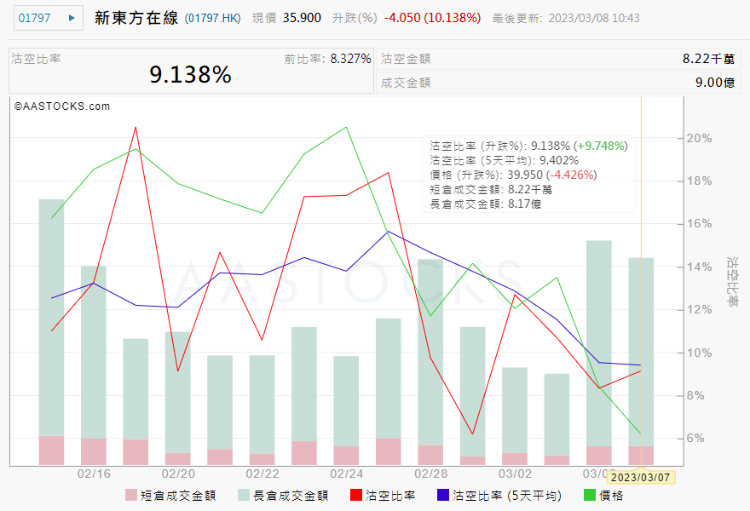The image size is (750, 511).
Task: Click the 20% y-axis label
Action: click(x=699, y=138)
